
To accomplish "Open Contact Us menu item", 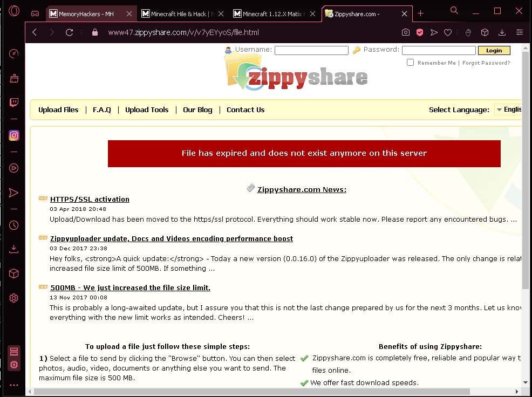I will pos(245,109).
